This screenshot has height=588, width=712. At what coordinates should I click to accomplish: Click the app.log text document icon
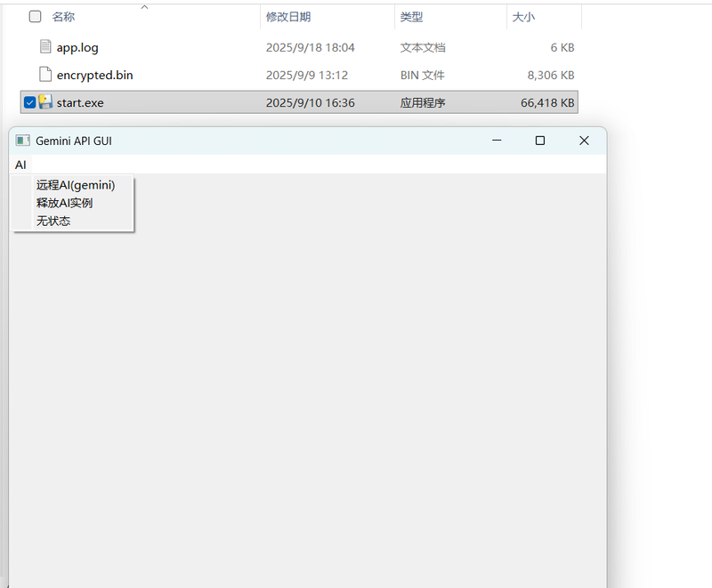click(45, 47)
